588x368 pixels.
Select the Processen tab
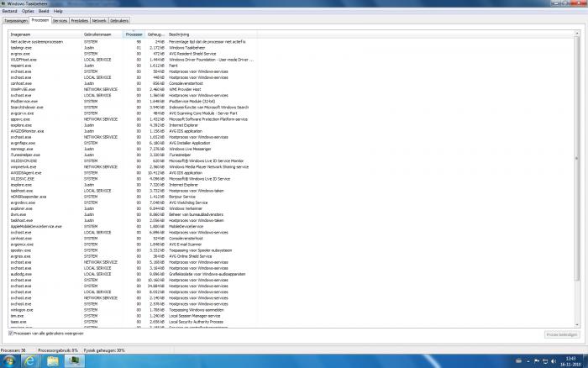[x=40, y=20]
